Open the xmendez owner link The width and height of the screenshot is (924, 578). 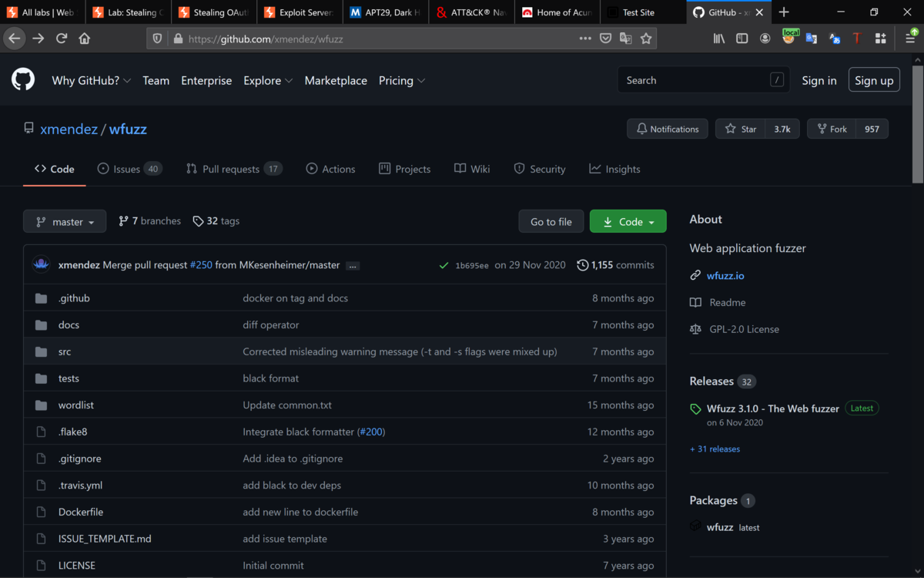point(69,129)
